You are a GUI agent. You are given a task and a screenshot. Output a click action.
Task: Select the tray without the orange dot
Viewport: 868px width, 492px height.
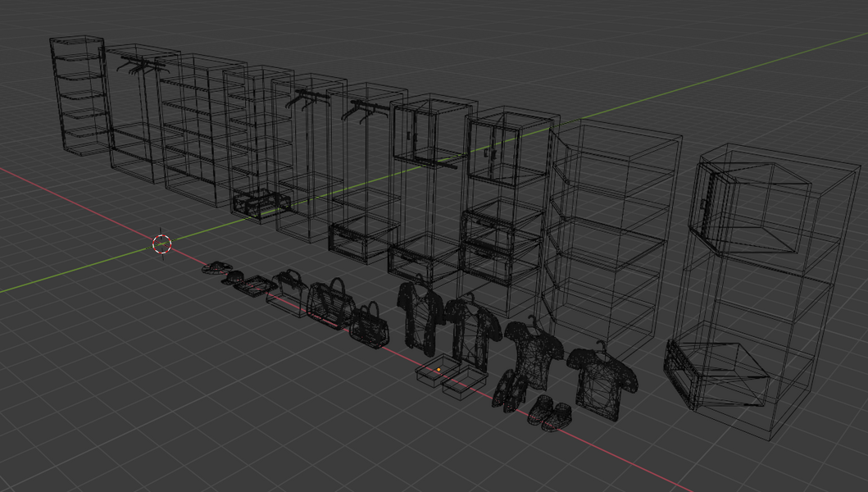point(464,382)
